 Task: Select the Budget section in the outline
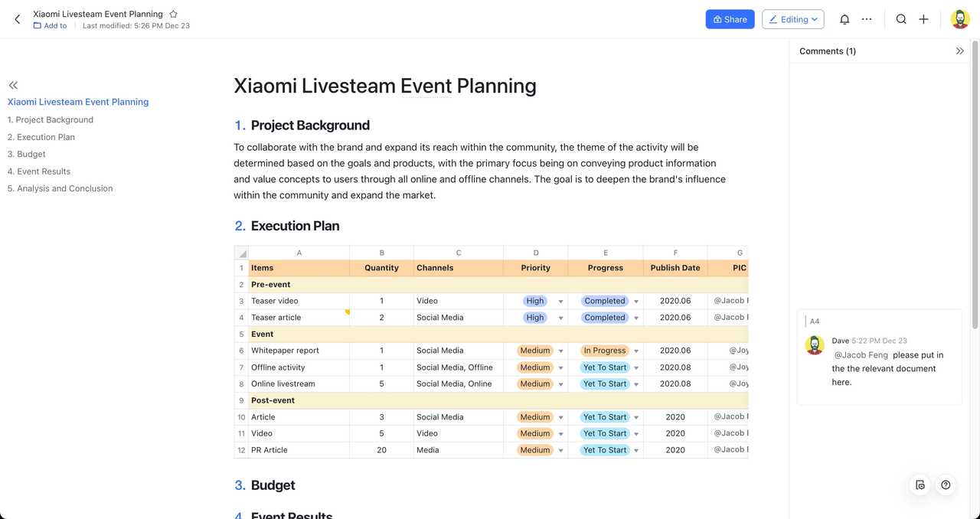(26, 154)
